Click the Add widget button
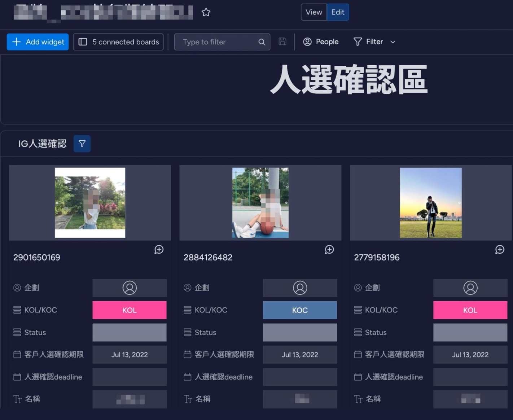 click(38, 42)
